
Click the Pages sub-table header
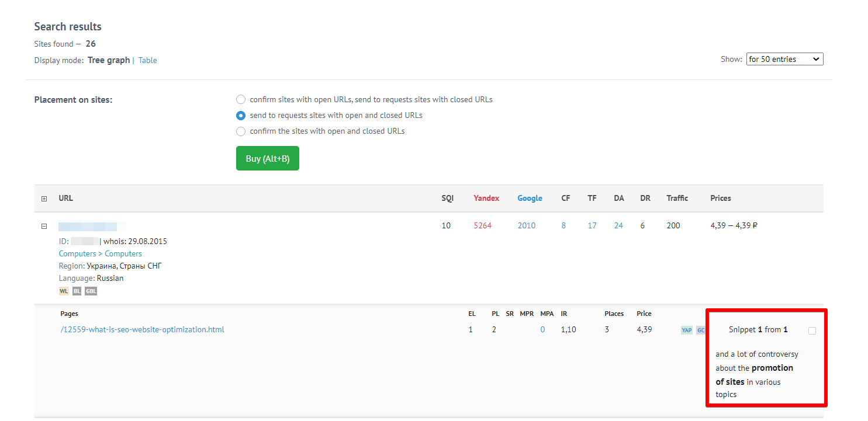(x=69, y=314)
